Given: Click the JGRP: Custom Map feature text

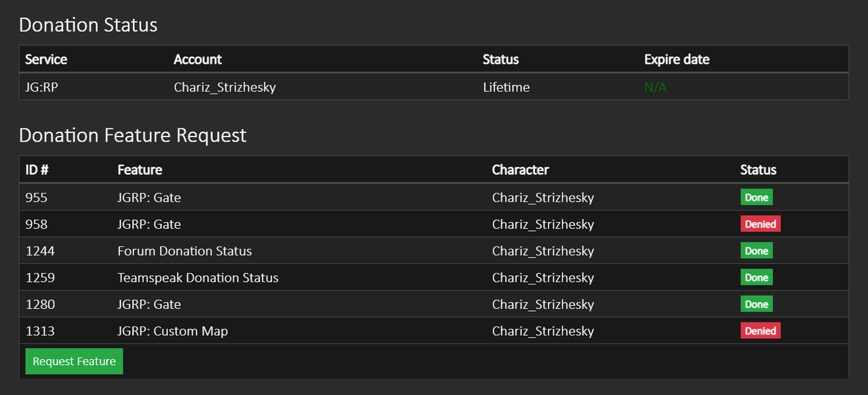Looking at the screenshot, I should pos(172,331).
